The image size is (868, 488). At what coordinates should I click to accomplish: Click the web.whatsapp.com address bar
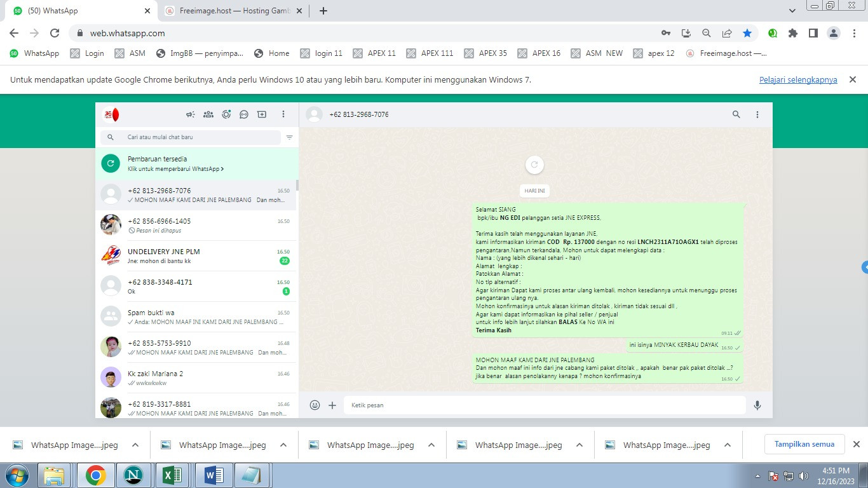(x=362, y=33)
